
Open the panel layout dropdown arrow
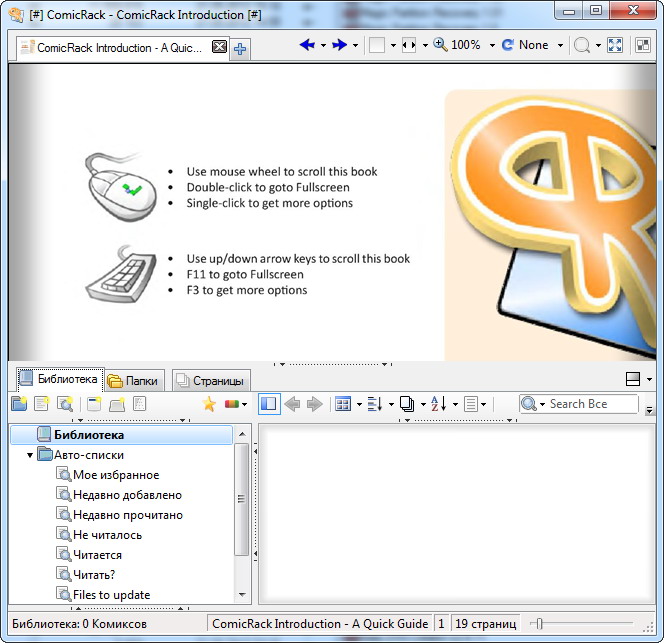649,380
